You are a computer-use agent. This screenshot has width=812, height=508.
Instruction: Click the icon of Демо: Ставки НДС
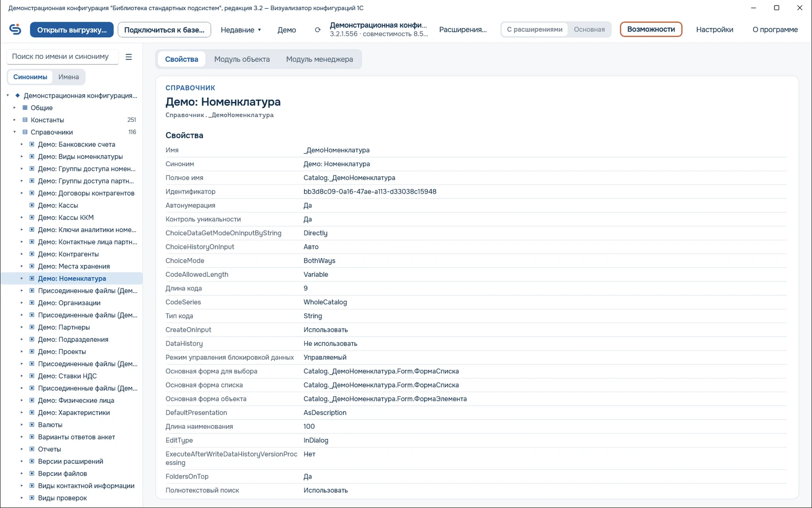pyautogui.click(x=32, y=376)
